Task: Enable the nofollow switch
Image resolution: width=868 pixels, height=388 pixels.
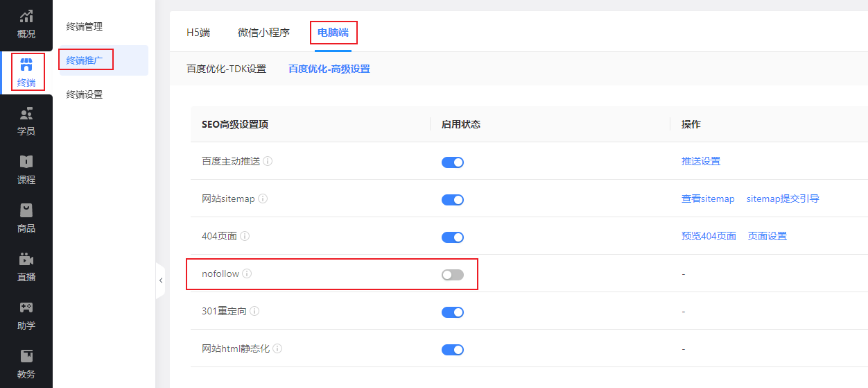Action: coord(453,275)
